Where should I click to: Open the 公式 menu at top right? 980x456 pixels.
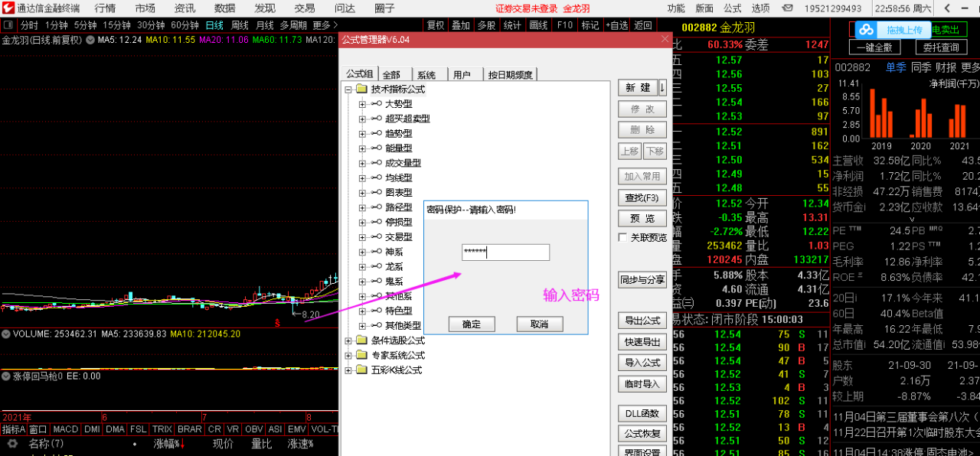pyautogui.click(x=733, y=8)
